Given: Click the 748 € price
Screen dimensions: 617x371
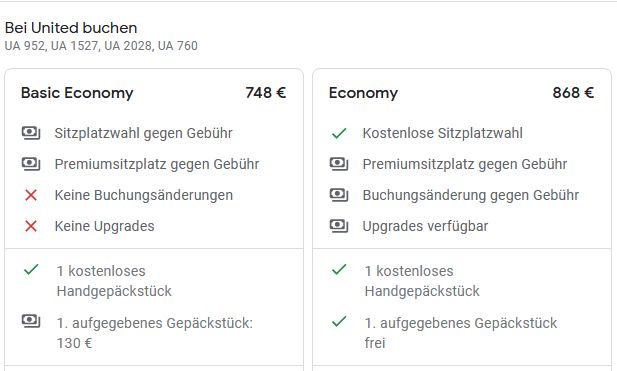Looking at the screenshot, I should (266, 93).
